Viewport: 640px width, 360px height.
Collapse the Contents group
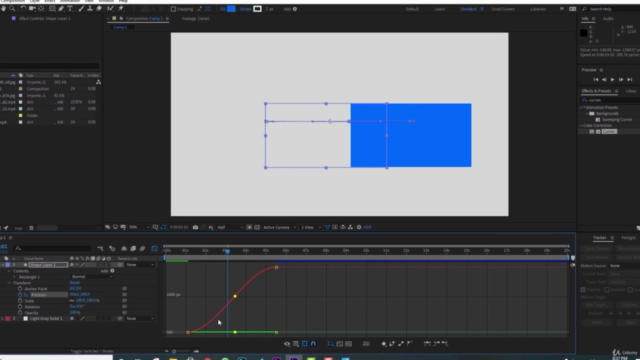tap(9, 271)
